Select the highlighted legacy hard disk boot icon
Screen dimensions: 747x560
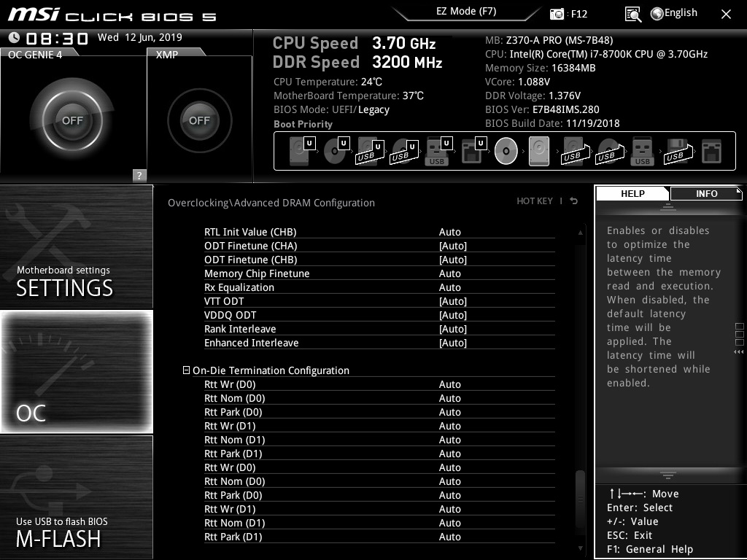[x=539, y=152]
